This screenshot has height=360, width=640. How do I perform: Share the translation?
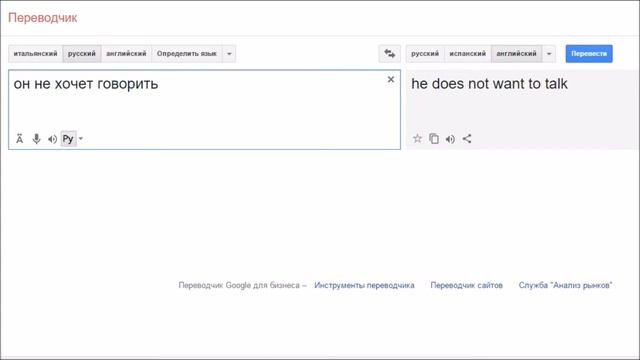pyautogui.click(x=467, y=139)
